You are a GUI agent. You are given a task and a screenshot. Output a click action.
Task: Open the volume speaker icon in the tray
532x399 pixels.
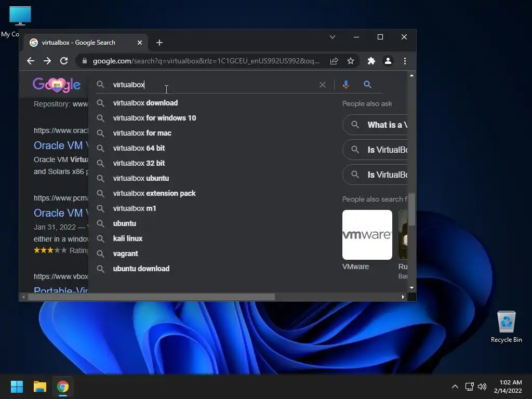point(482,387)
